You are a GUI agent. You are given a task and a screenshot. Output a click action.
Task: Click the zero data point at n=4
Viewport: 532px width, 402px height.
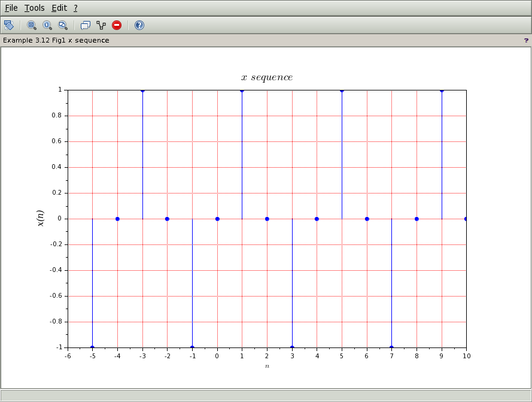[x=317, y=219]
